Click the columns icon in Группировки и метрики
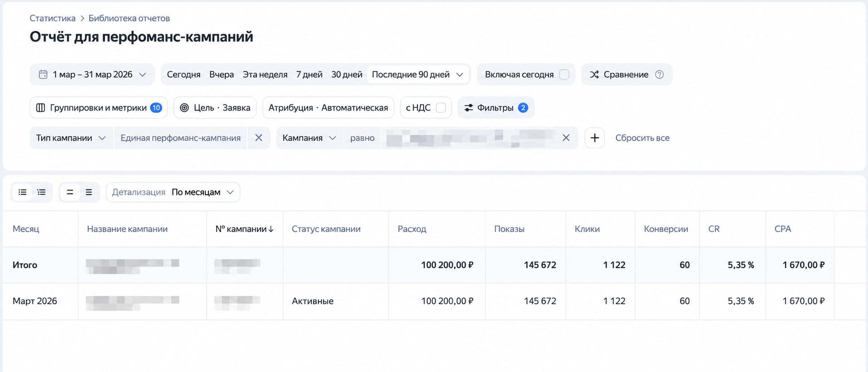 [x=41, y=108]
